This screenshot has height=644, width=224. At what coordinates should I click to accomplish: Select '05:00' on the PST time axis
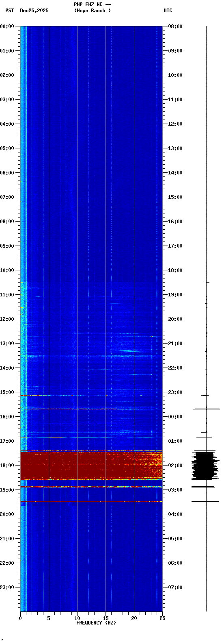point(7,148)
